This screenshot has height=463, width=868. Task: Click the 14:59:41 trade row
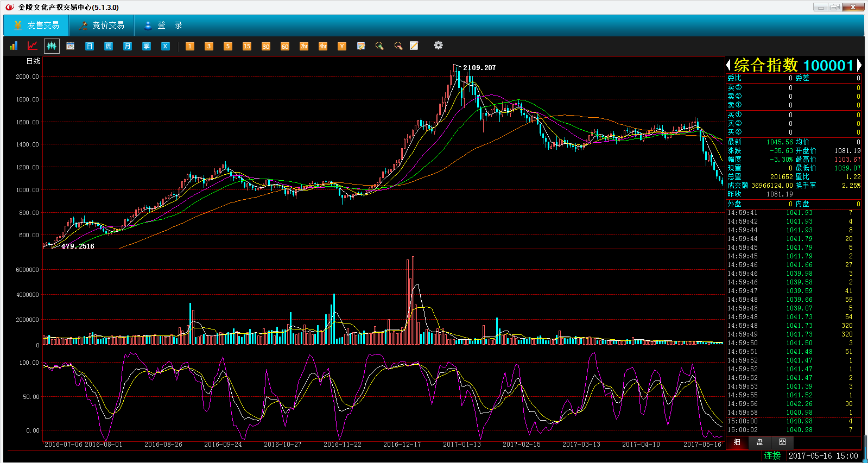pos(793,213)
